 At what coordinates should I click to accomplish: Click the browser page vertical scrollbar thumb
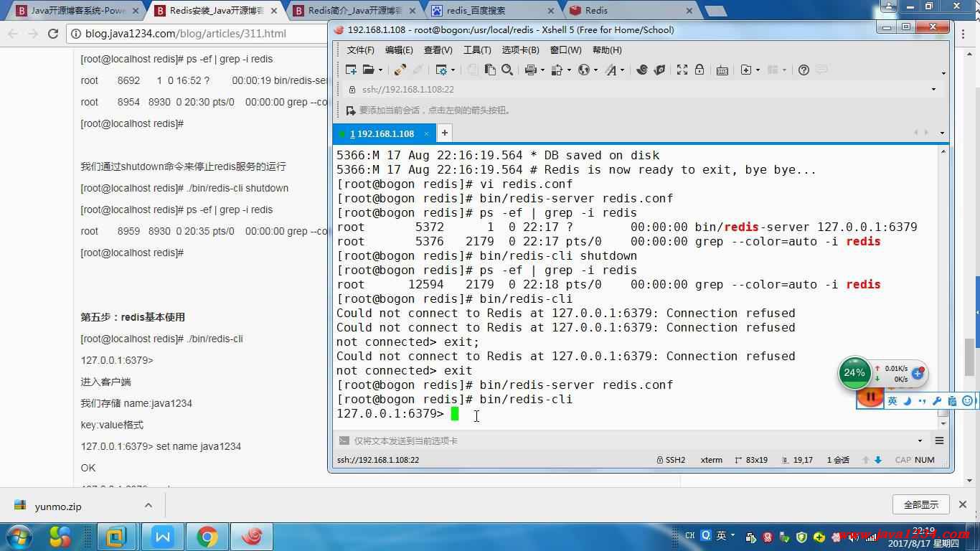click(969, 357)
